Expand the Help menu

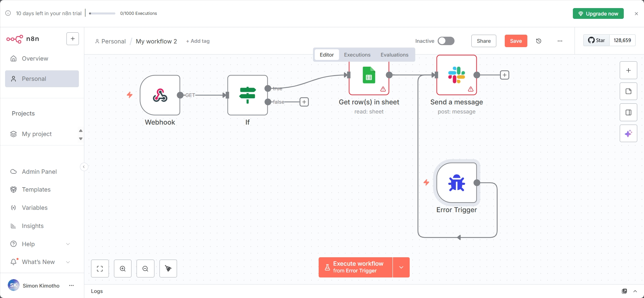(42, 244)
